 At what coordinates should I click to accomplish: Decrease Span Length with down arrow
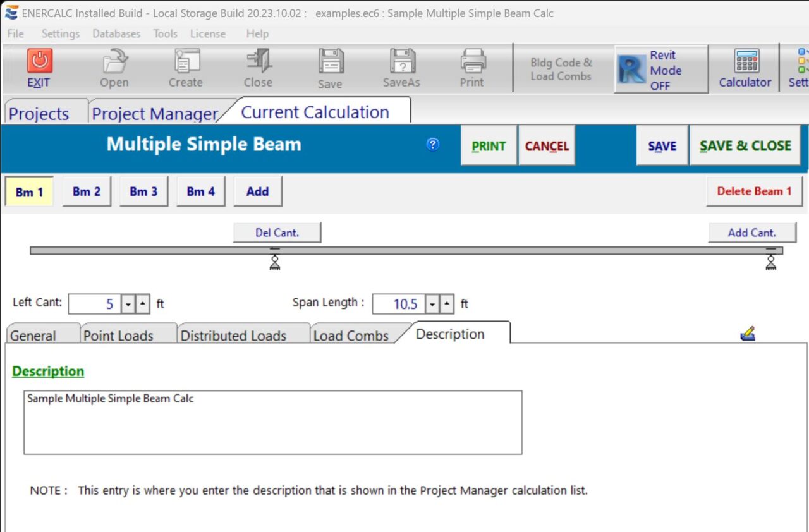point(432,305)
